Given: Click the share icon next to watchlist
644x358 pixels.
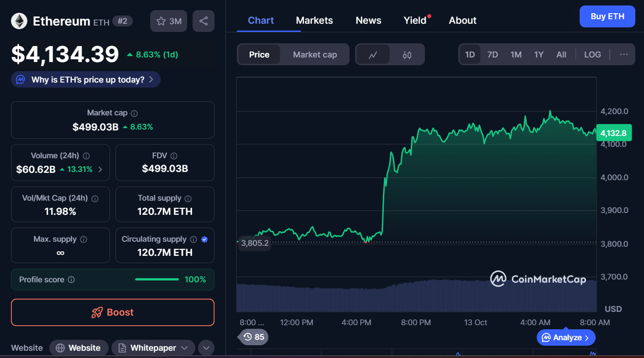Looking at the screenshot, I should click(x=204, y=21).
